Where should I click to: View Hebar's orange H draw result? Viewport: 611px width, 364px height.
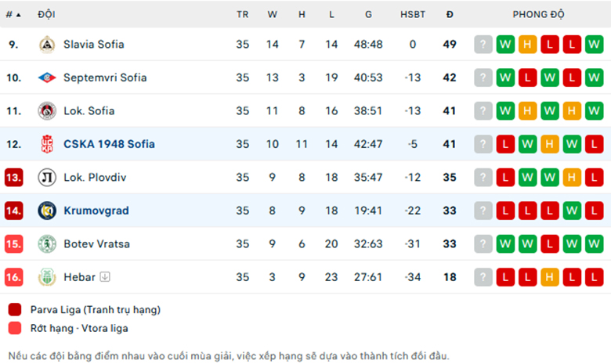click(549, 277)
